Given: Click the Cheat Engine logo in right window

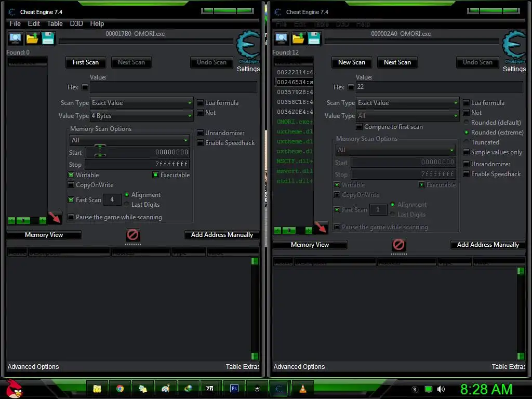Looking at the screenshot, I should click(x=514, y=45).
